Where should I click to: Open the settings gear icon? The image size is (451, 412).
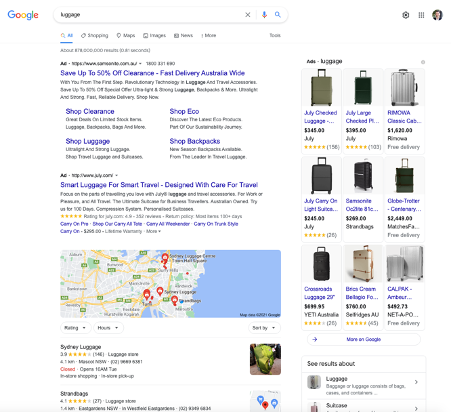[x=406, y=15]
